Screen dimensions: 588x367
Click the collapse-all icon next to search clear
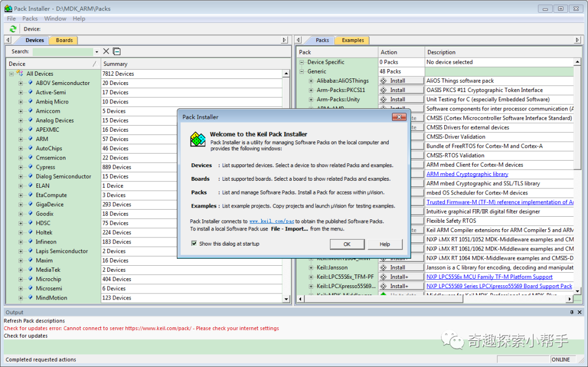[117, 51]
